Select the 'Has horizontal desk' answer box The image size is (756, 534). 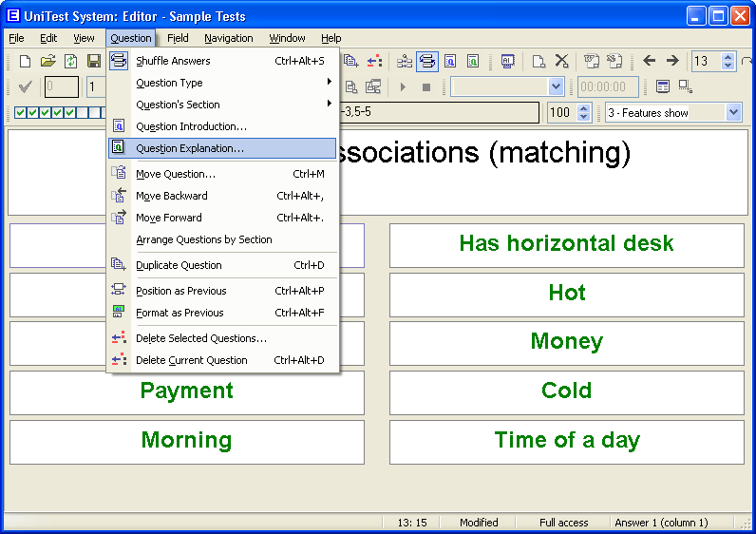(566, 244)
